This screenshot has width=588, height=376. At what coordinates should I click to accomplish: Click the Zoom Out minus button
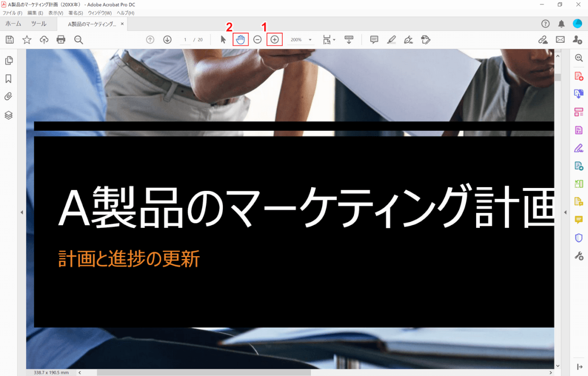[x=257, y=40]
